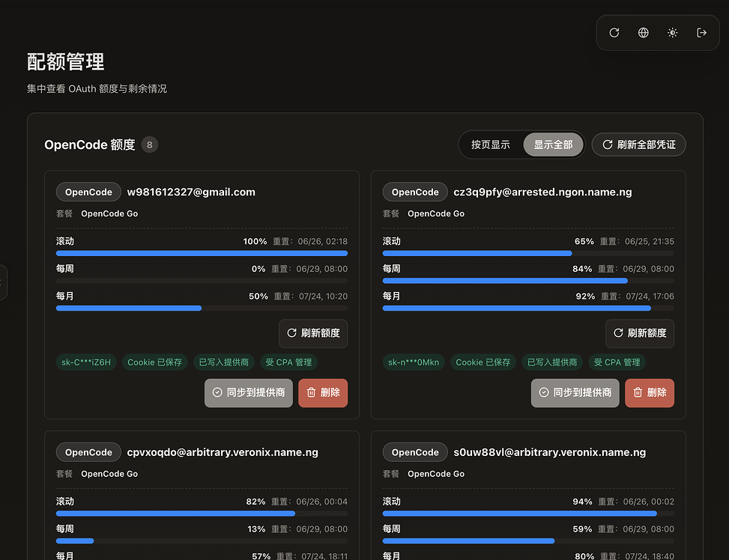Viewport: 729px width, 560px height.
Task: Click the 82% 滚动 bar for cpvxoqdo
Action: pyautogui.click(x=202, y=514)
